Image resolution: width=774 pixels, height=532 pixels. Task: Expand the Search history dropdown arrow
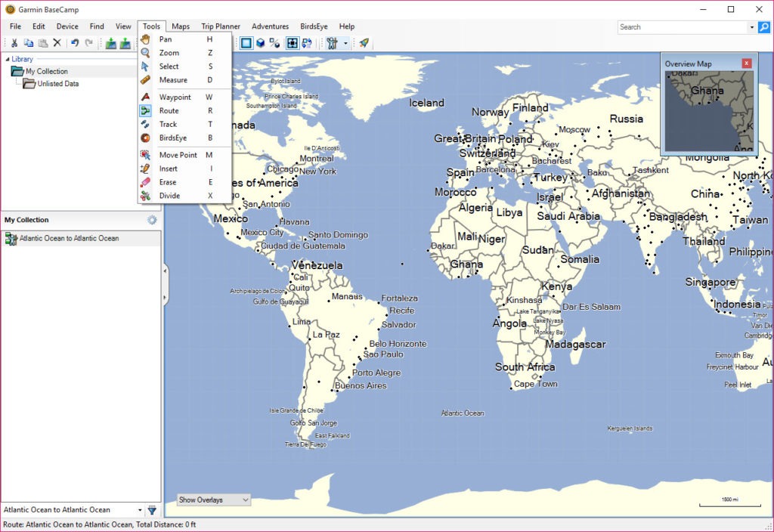pos(752,27)
